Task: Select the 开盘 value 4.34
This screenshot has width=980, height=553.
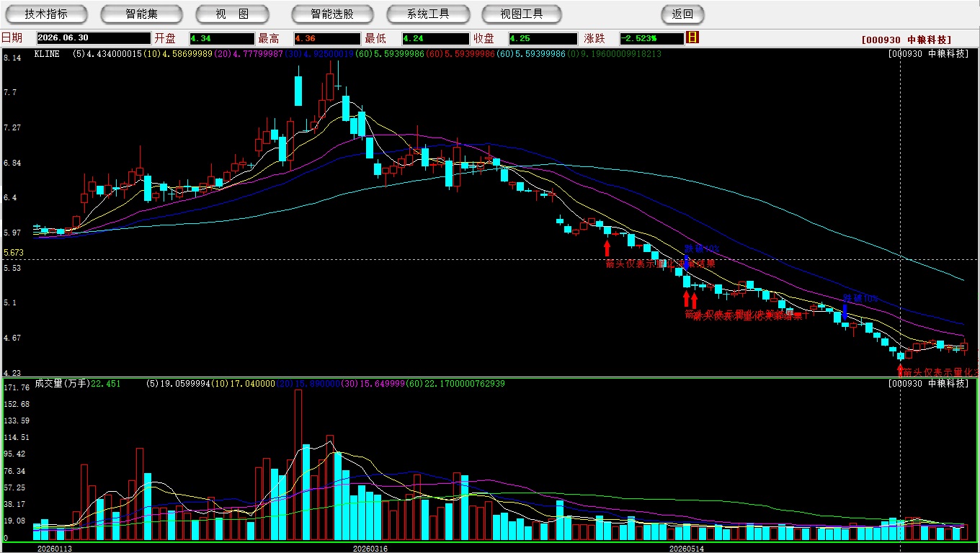Action: (222, 38)
